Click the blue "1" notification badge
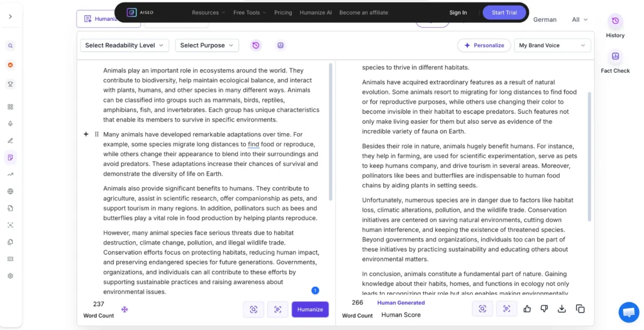The height and width of the screenshot is (330, 644). click(315, 290)
